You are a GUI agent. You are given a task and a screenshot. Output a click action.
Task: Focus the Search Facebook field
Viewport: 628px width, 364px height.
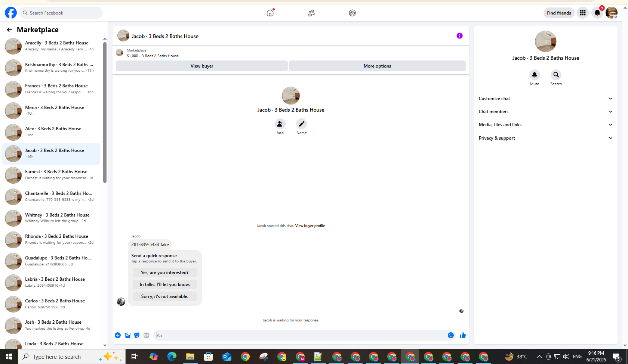pyautogui.click(x=61, y=13)
